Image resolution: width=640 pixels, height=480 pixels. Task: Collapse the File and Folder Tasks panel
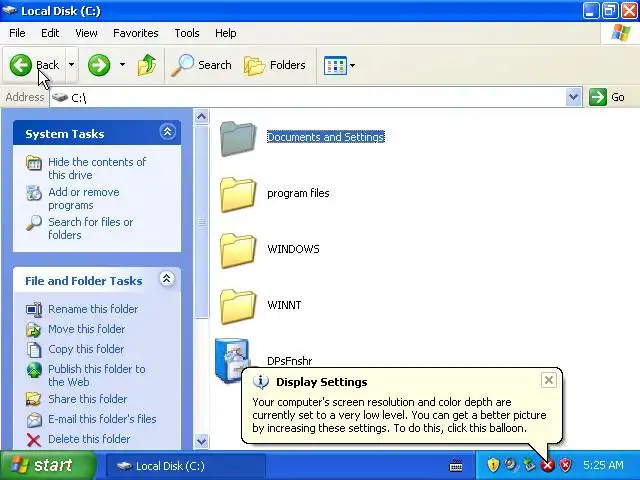point(167,279)
